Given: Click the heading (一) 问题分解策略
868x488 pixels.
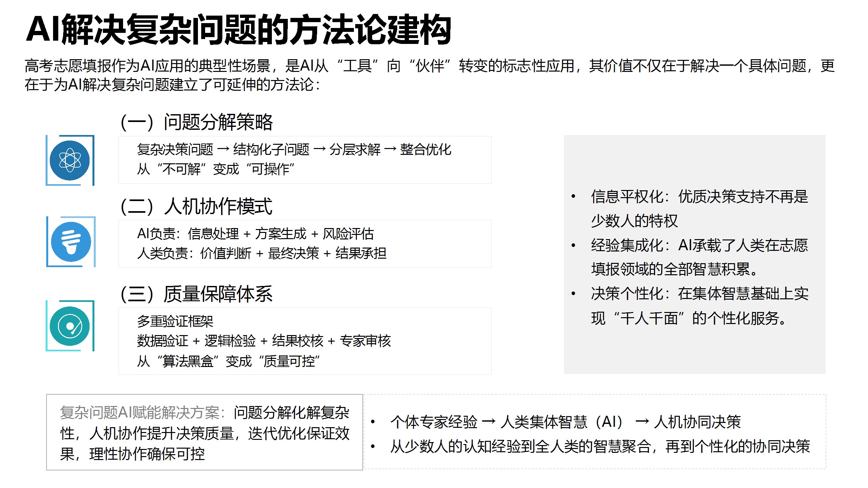Looking at the screenshot, I should click(196, 122).
